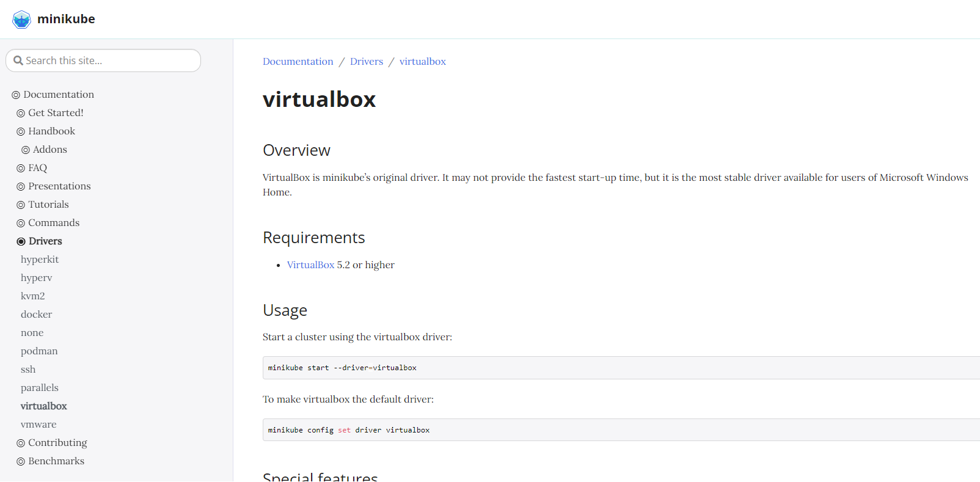
Task: Select the virtualbox sidebar entry
Action: 44,406
